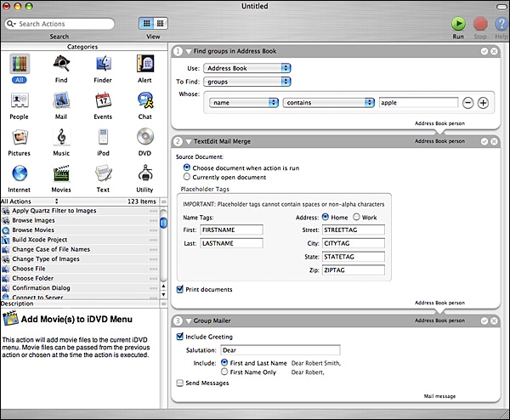
Task: Select Change Case of File Names action
Action: tap(80, 249)
